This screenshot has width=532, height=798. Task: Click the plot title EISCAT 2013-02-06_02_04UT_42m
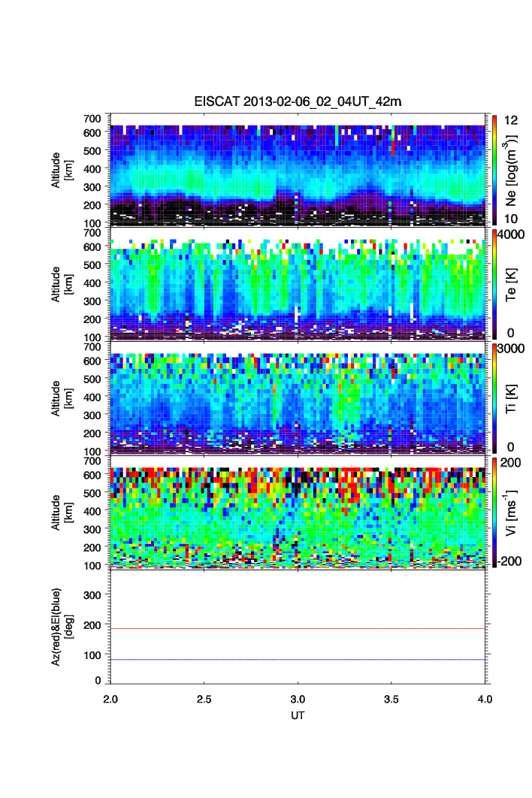[x=298, y=101]
